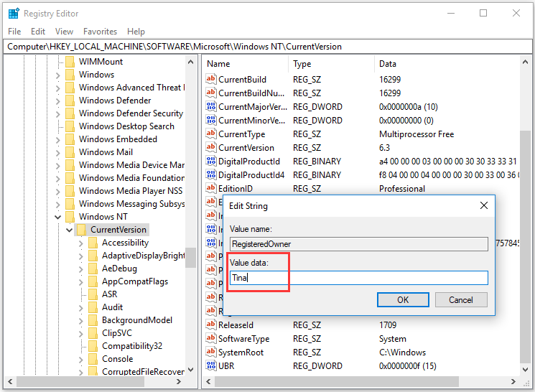Screen dimensions: 535x392
Task: Select the CurrentBuild string value icon
Action: 211,79
